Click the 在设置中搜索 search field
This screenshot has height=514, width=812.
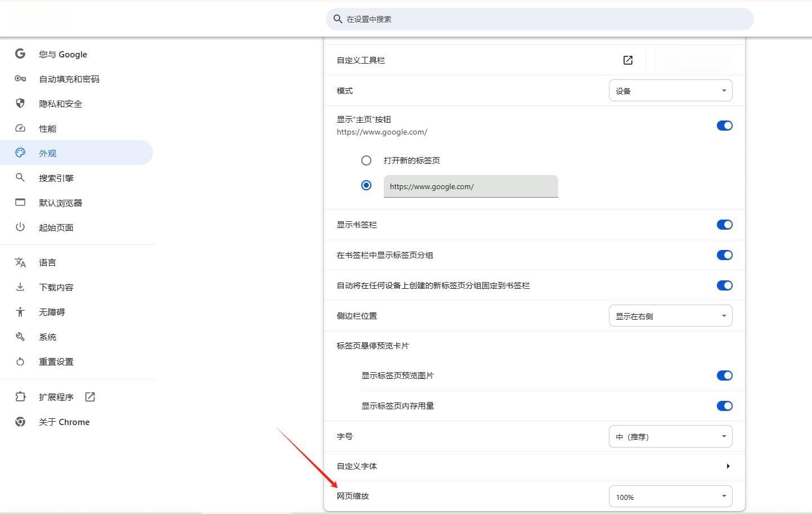[539, 19]
